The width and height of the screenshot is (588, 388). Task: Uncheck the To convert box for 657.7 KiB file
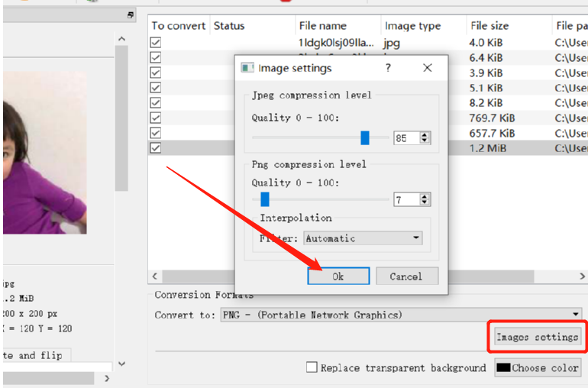click(156, 133)
